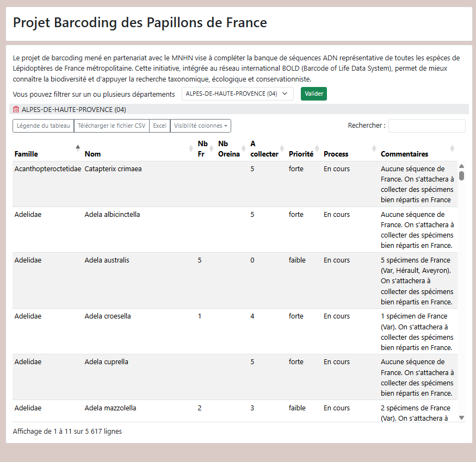476x462 pixels.
Task: Download the CSV file with Télécharger le fichier CSV
Action: (112, 126)
